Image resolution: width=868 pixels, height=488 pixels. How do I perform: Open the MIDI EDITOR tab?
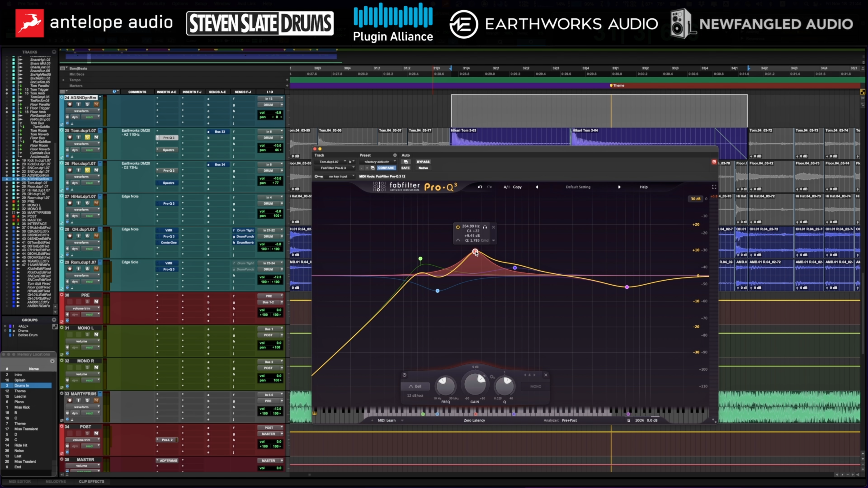click(19, 482)
